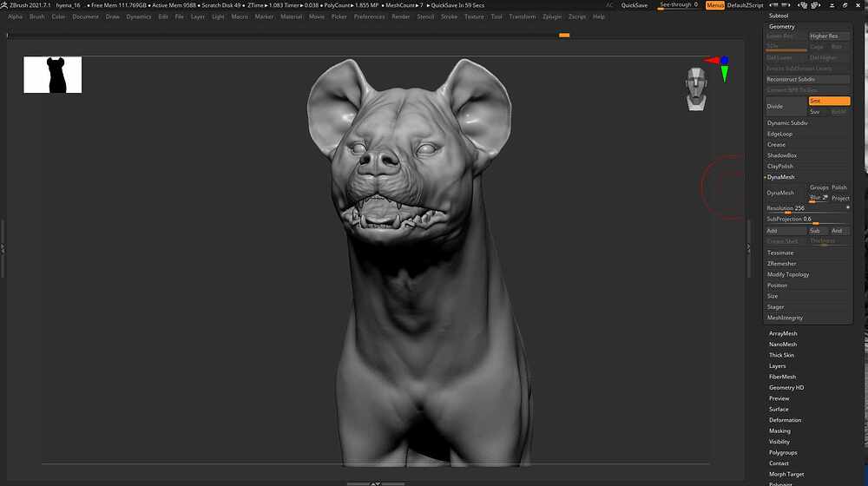The width and height of the screenshot is (868, 486).
Task: Open the hyena silhouette thumbnail view
Action: coord(53,75)
